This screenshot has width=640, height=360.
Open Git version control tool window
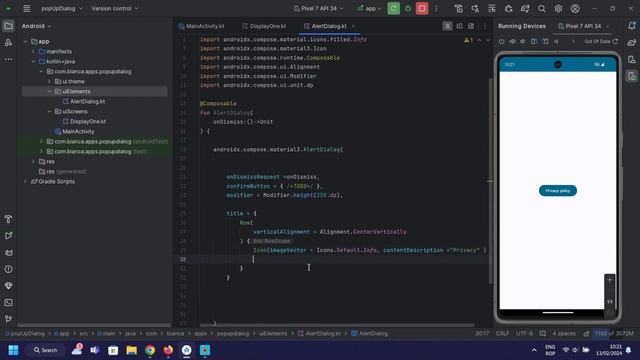pyautogui.click(x=8, y=319)
